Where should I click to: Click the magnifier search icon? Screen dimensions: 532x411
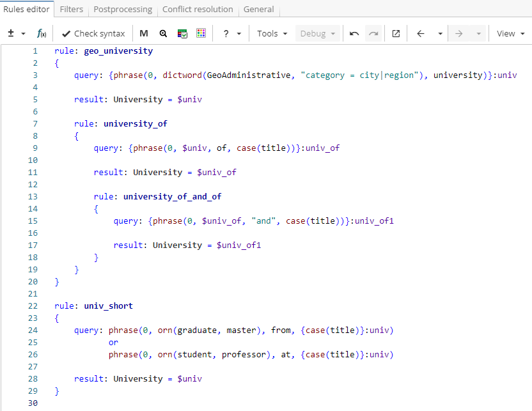pos(163,33)
